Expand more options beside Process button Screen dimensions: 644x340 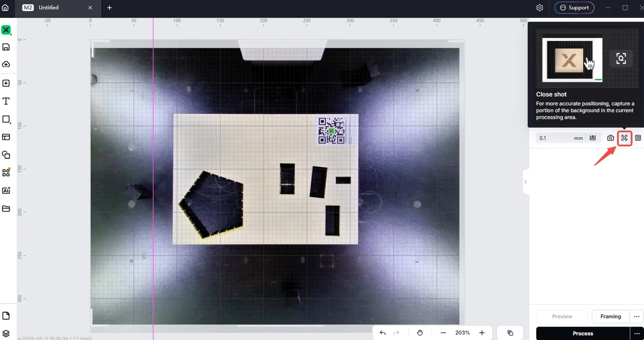(x=637, y=334)
